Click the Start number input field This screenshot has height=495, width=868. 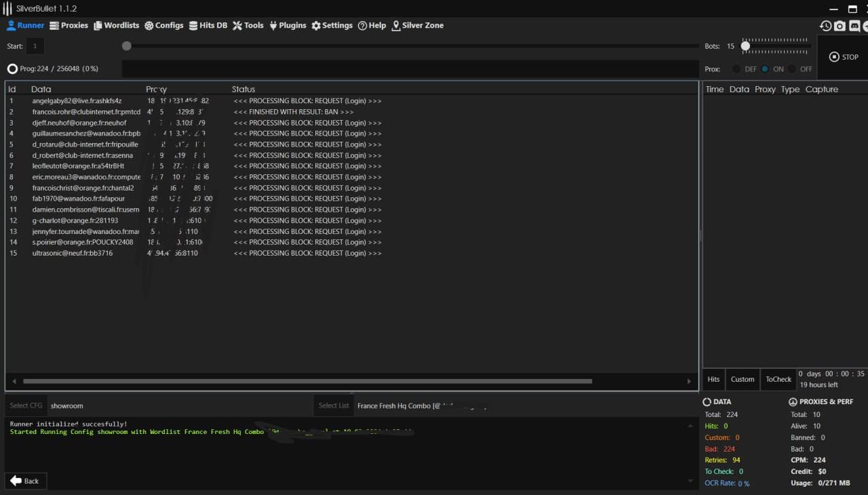coord(35,46)
